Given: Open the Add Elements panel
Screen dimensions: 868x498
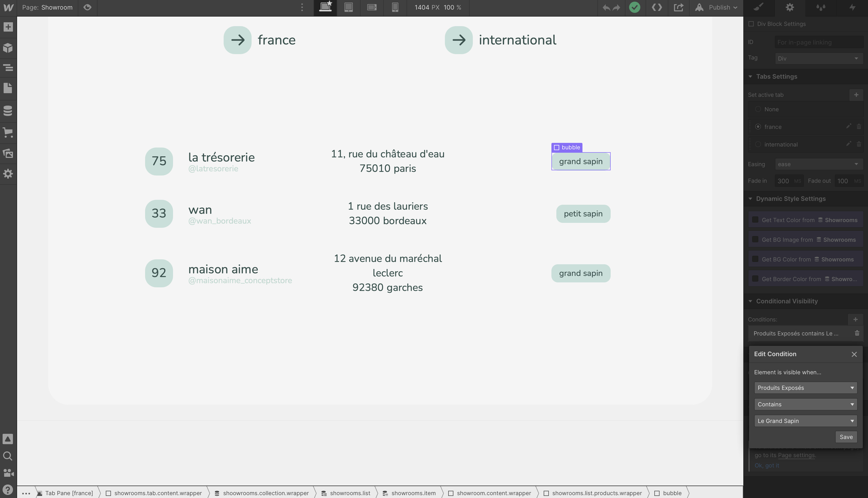Looking at the screenshot, I should [8, 27].
